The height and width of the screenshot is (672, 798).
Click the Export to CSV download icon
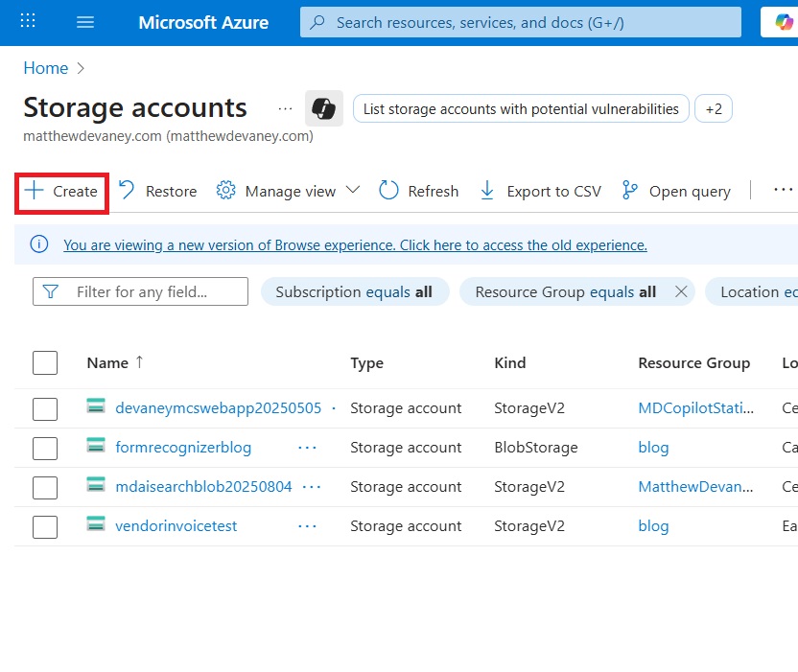487,191
